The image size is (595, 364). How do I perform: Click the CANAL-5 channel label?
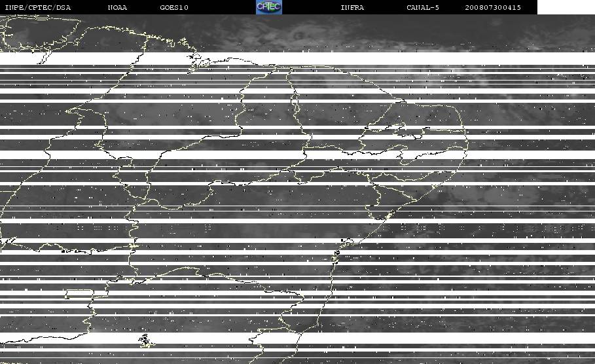423,8
